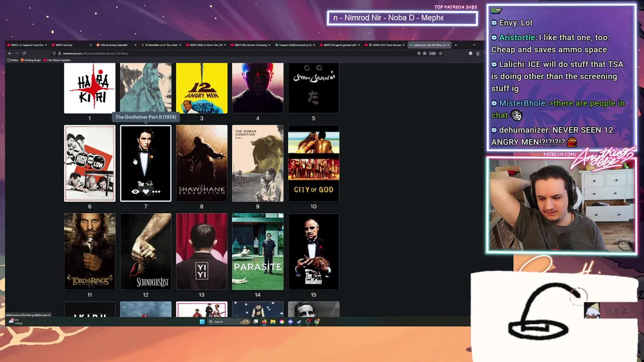The width and height of the screenshot is (644, 362).
Task: Switch to the NewsWire on X tab
Action: click(x=162, y=45)
